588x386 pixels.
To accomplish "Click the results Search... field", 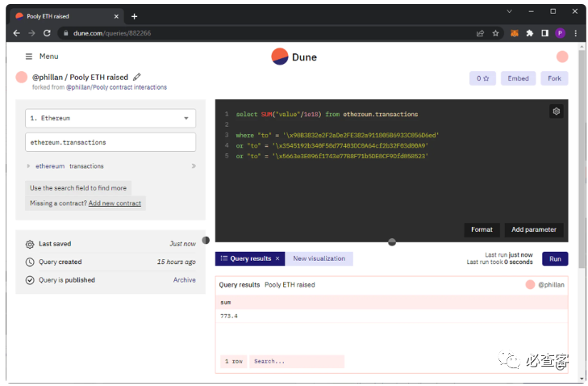I will (x=297, y=361).
